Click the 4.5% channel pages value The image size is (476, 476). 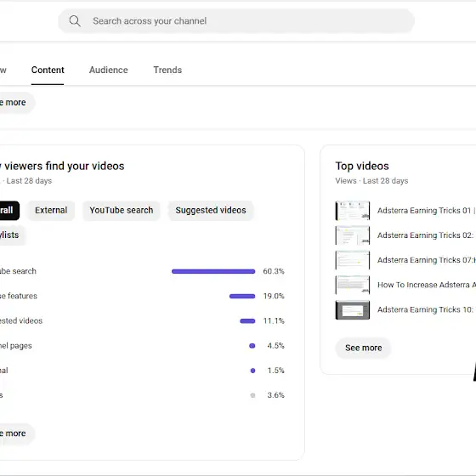[275, 346]
